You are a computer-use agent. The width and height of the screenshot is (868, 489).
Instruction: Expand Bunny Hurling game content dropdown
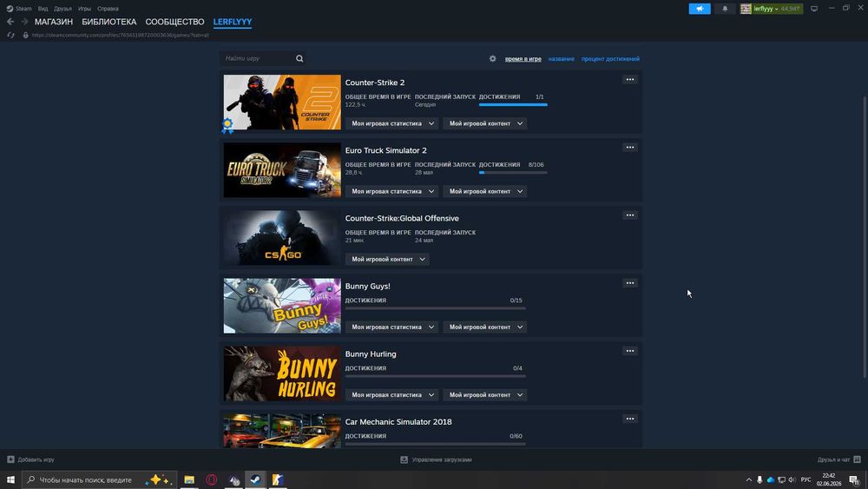point(485,395)
